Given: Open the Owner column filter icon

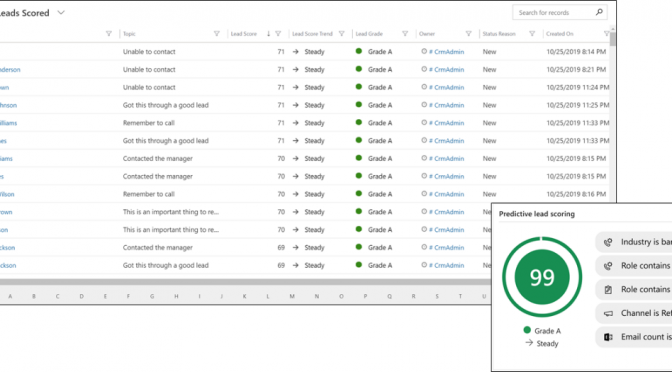Looking at the screenshot, I should pyautogui.click(x=468, y=33).
